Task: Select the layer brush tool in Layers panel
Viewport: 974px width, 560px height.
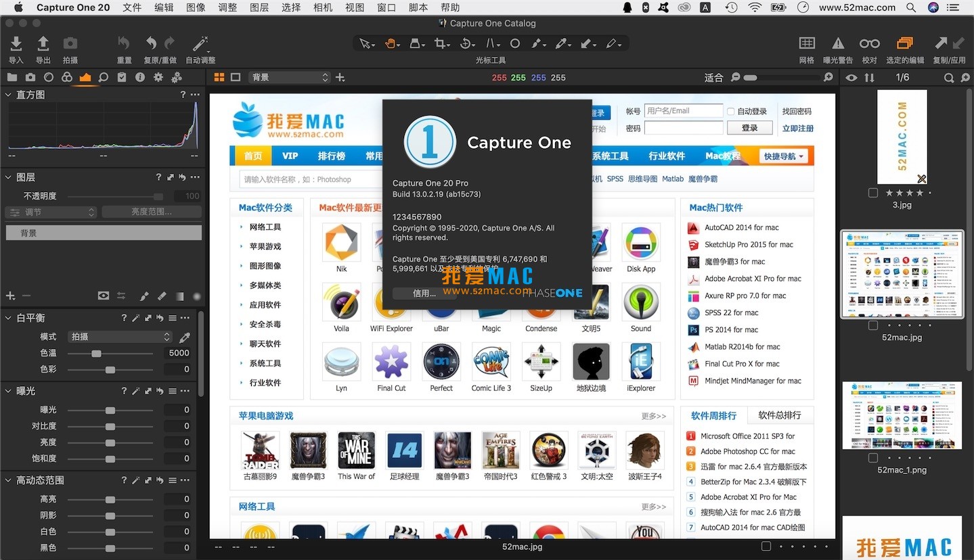Action: click(x=144, y=296)
